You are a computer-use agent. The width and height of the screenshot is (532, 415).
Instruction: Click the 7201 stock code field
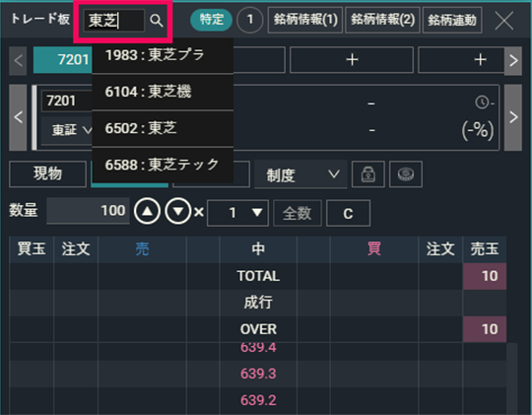pyautogui.click(x=67, y=101)
